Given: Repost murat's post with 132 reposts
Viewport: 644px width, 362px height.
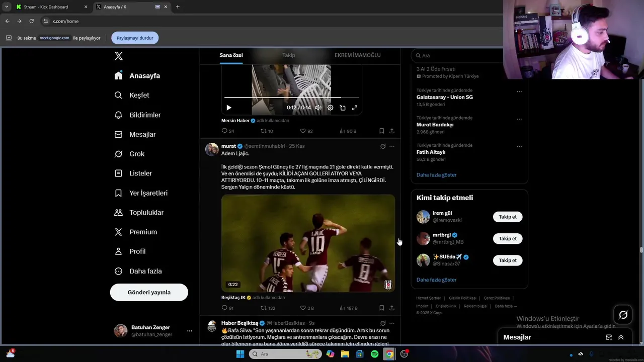Looking at the screenshot, I should [268, 308].
